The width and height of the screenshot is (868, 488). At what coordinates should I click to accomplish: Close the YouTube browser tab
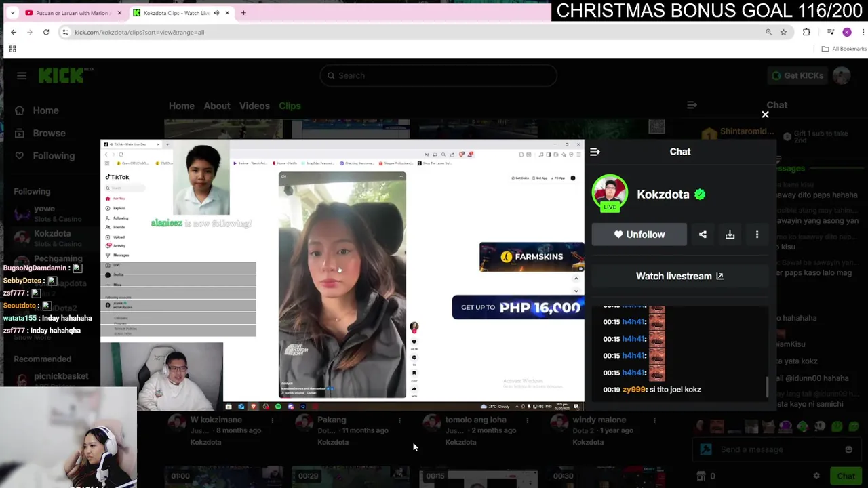[x=119, y=13]
